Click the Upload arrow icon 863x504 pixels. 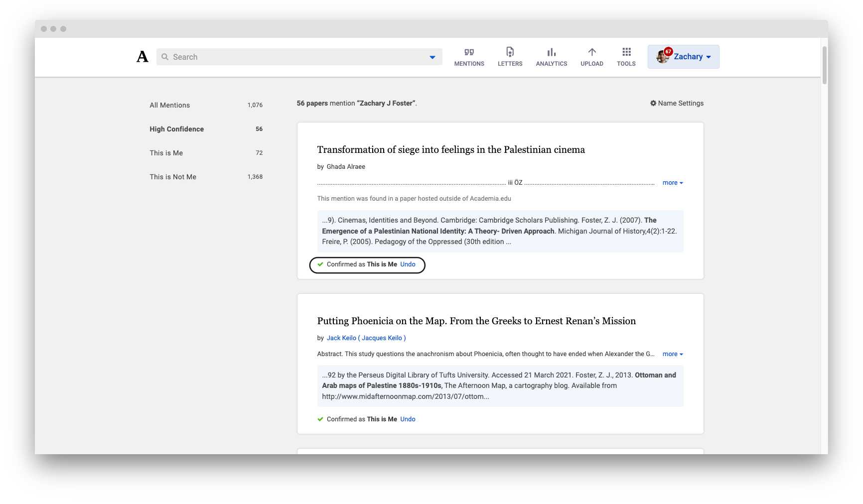[592, 52]
